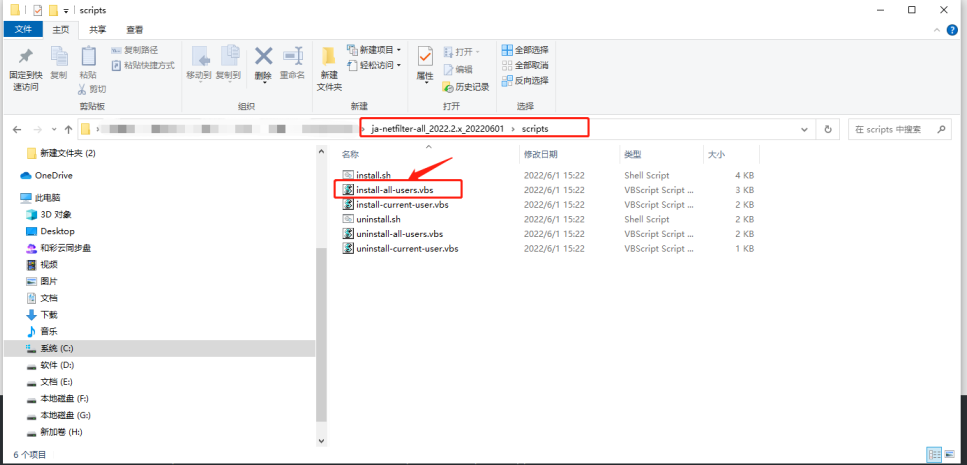Click the Back navigation arrow

(x=17, y=130)
